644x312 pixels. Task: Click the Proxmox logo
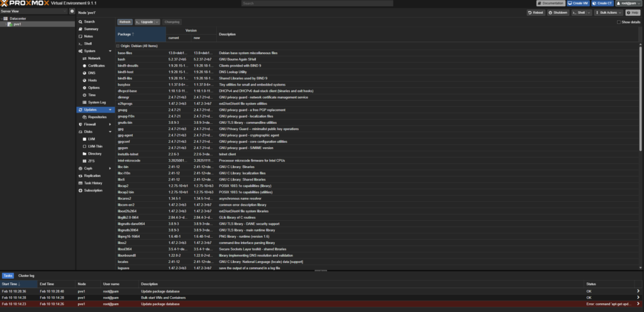click(25, 3)
